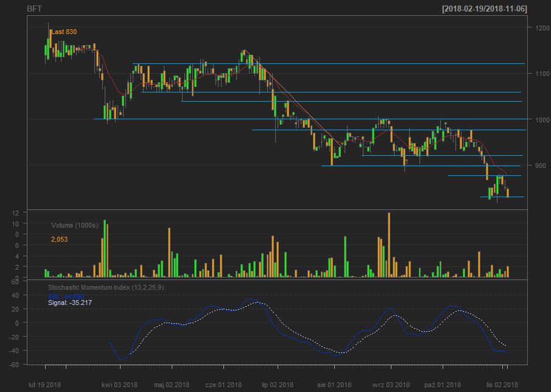
Task: Click the 'paź 01 2018' date label
Action: pos(443,385)
